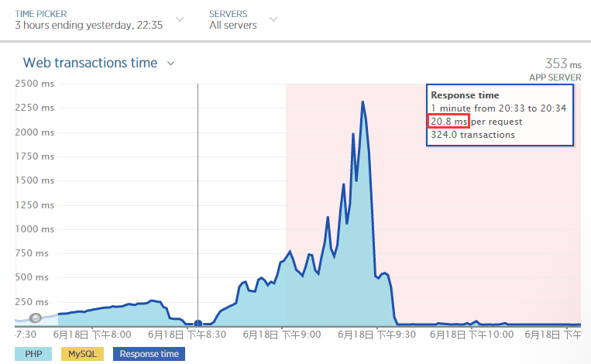This screenshot has height=364, width=591.
Task: Toggle the MySQL legend series
Action: [82, 354]
